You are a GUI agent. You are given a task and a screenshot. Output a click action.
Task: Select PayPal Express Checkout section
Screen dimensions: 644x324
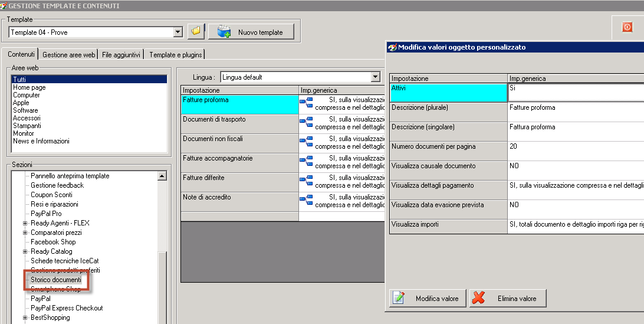tap(67, 309)
